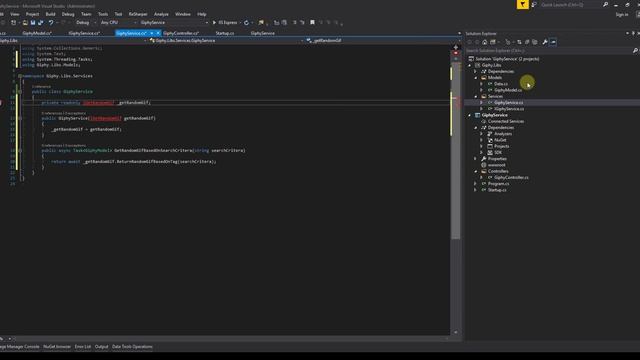
Task: Open the Giphy.Libs.Services.GiphyService class dropdown
Action: click(x=227, y=40)
